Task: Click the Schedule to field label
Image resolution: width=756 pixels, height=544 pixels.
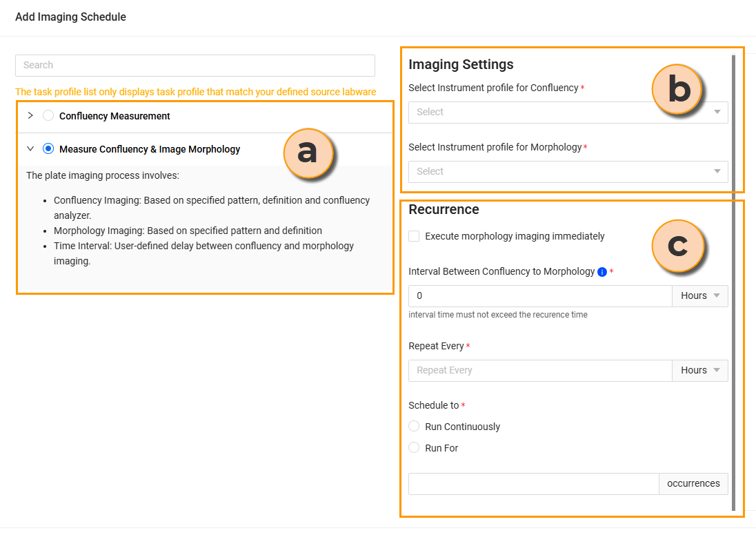Action: 433,405
